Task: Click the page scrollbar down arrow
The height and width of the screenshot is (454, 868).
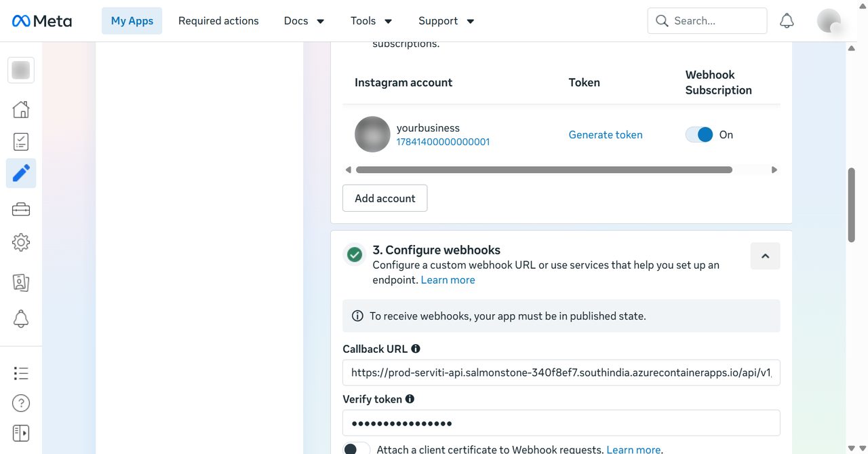Action: click(852, 448)
